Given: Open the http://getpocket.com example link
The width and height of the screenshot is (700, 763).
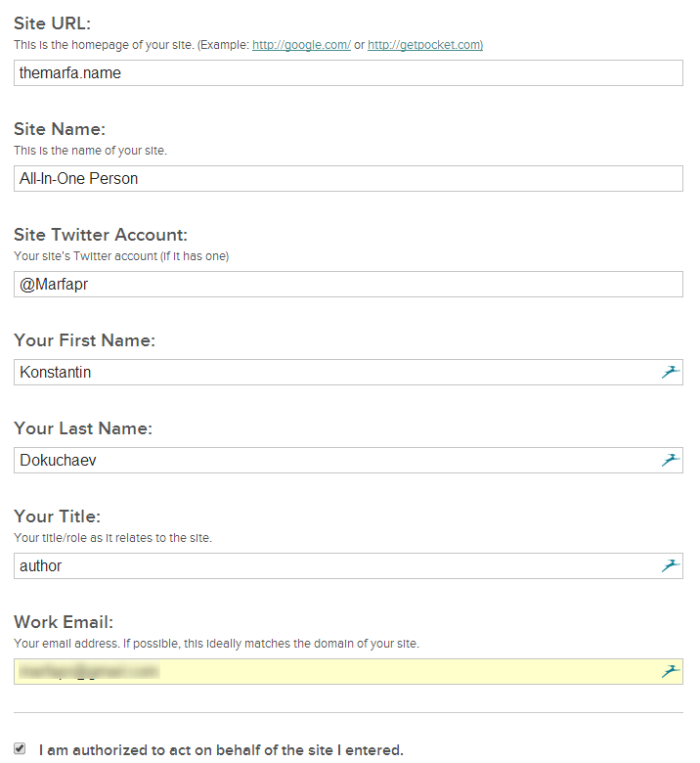Looking at the screenshot, I should 425,45.
